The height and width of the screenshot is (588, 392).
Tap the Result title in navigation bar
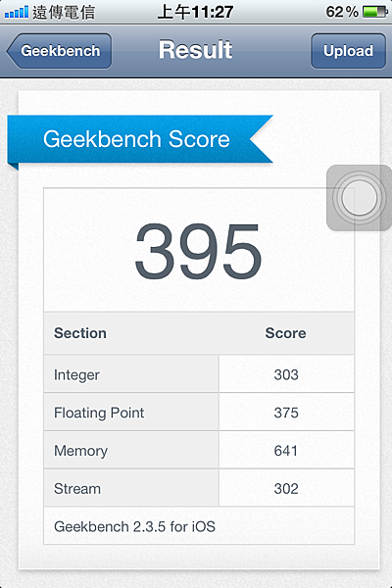coord(195,50)
